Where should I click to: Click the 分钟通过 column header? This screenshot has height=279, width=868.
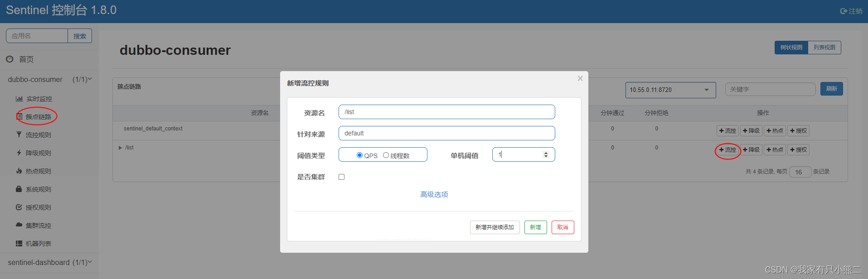click(612, 113)
